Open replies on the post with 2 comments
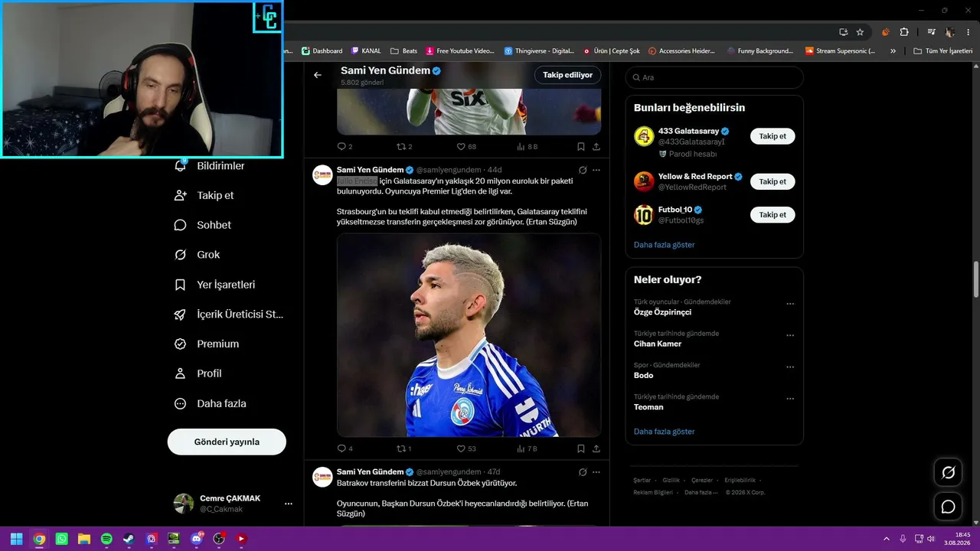This screenshot has width=980, height=551. point(345,146)
